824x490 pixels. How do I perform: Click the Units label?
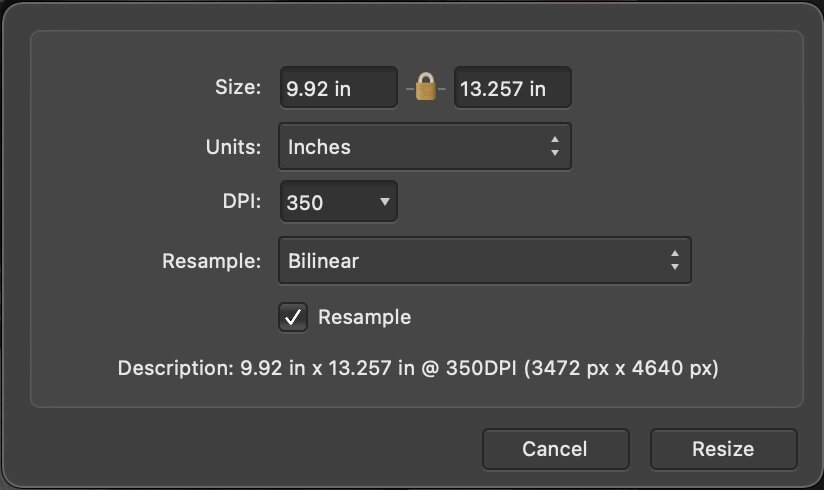(x=233, y=147)
